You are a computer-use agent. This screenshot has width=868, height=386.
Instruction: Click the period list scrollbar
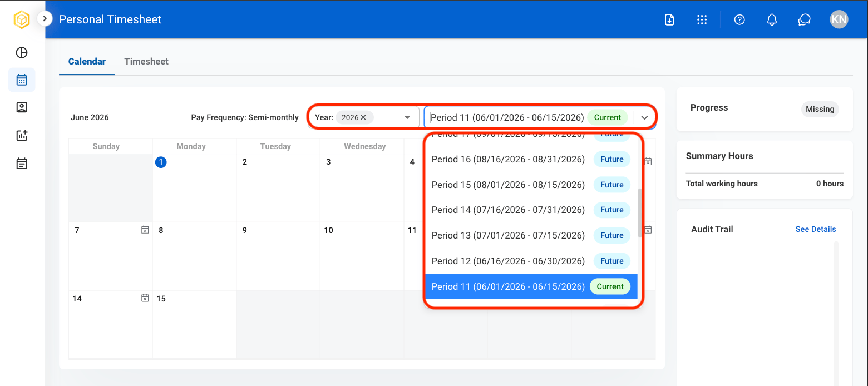coord(640,213)
